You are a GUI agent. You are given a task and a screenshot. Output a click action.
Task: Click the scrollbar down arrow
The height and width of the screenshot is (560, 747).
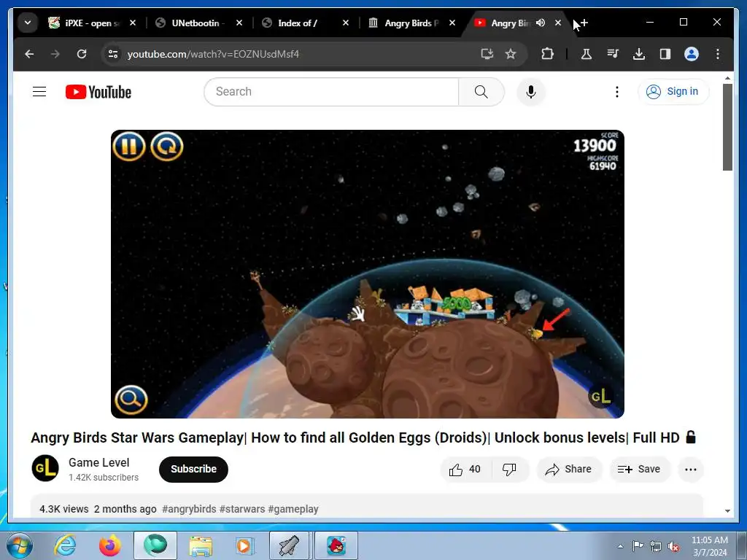coord(727,511)
